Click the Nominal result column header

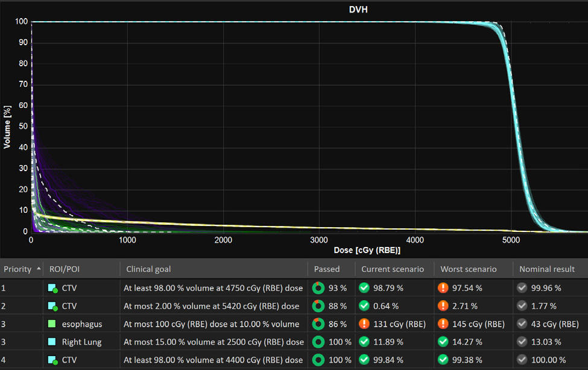547,269
